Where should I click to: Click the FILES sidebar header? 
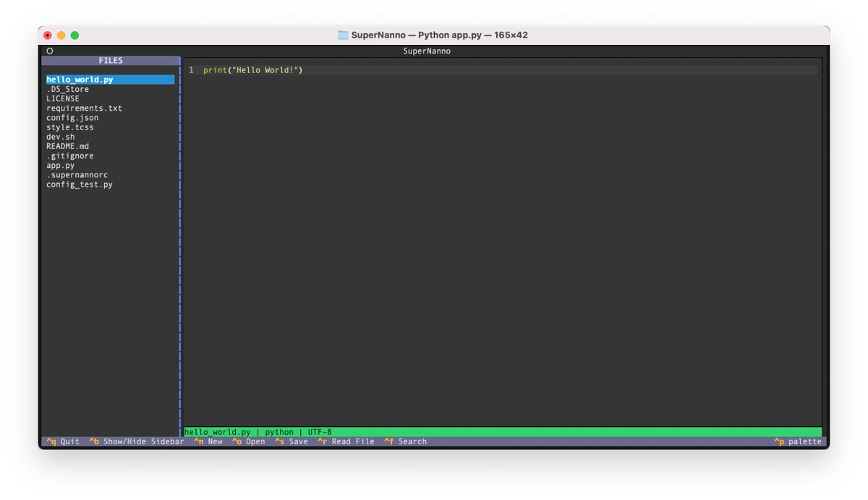(x=111, y=61)
